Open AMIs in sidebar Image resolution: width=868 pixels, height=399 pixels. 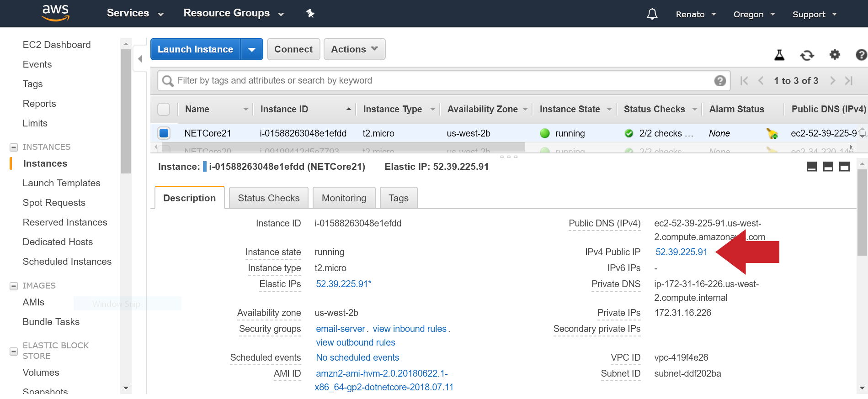tap(34, 302)
